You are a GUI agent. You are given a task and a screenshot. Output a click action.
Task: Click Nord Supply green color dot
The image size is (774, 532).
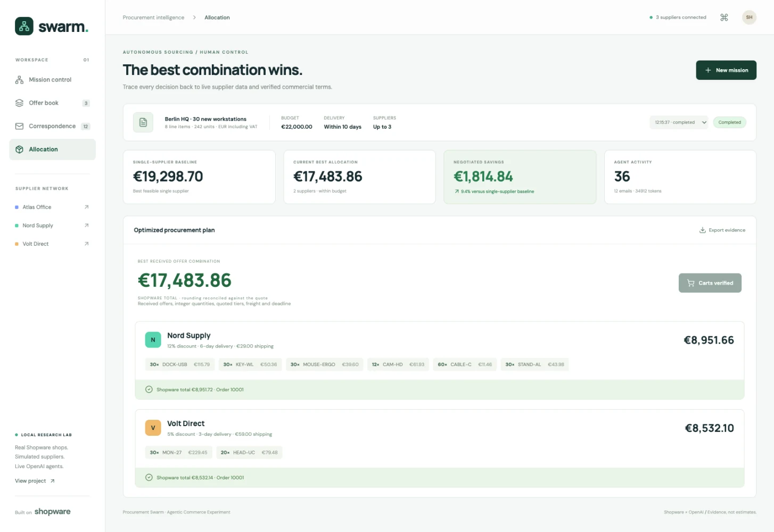tap(17, 226)
